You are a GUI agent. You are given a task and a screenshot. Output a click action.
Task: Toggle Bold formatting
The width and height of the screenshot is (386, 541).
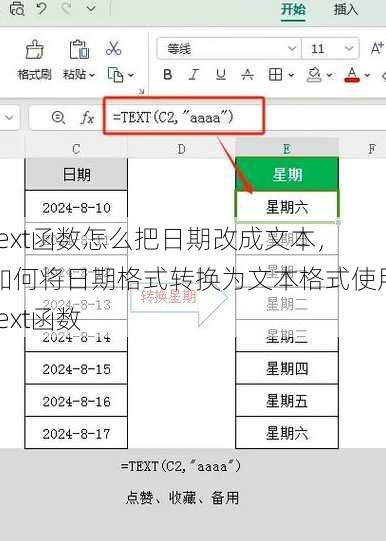168,74
